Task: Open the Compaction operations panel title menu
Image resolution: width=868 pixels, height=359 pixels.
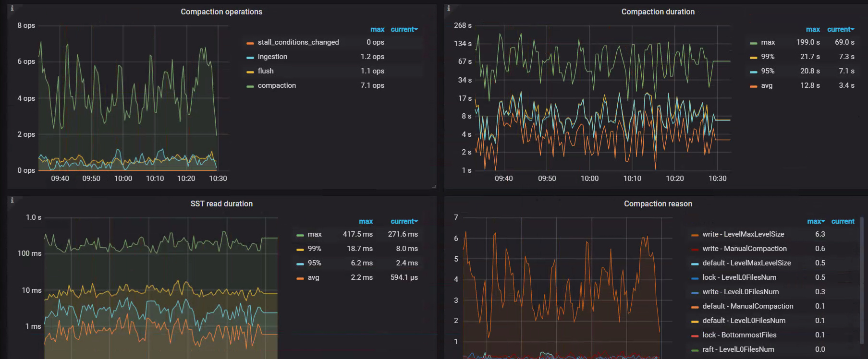Action: coord(221,12)
